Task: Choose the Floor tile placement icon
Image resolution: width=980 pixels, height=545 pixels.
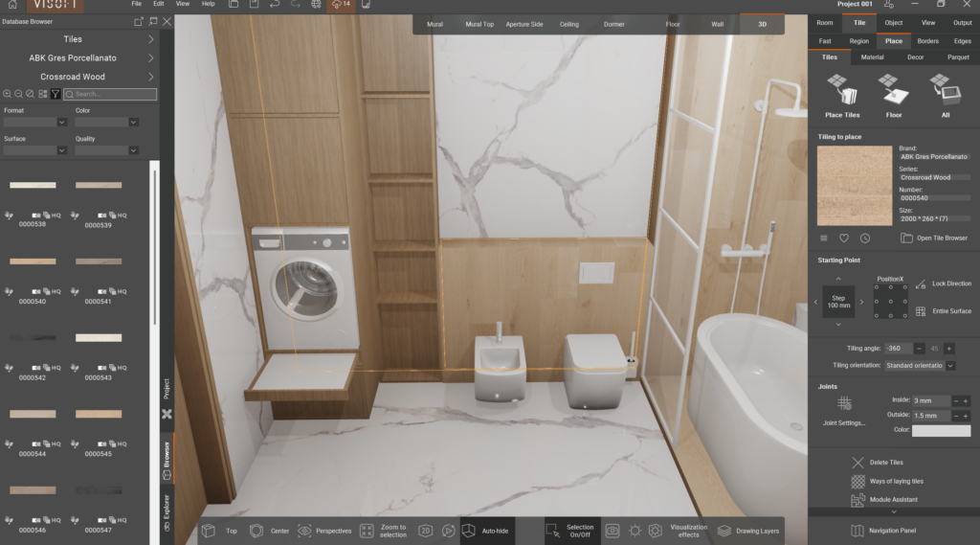Action: [x=893, y=89]
